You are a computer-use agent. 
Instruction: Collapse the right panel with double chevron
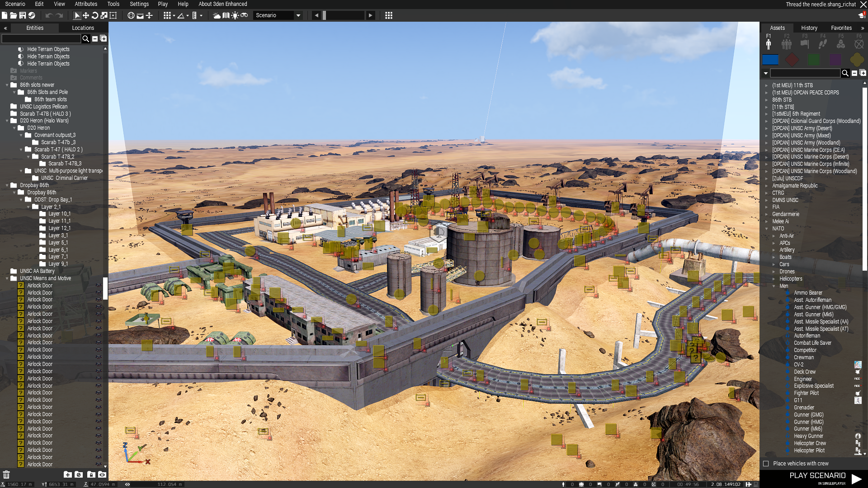coord(863,28)
